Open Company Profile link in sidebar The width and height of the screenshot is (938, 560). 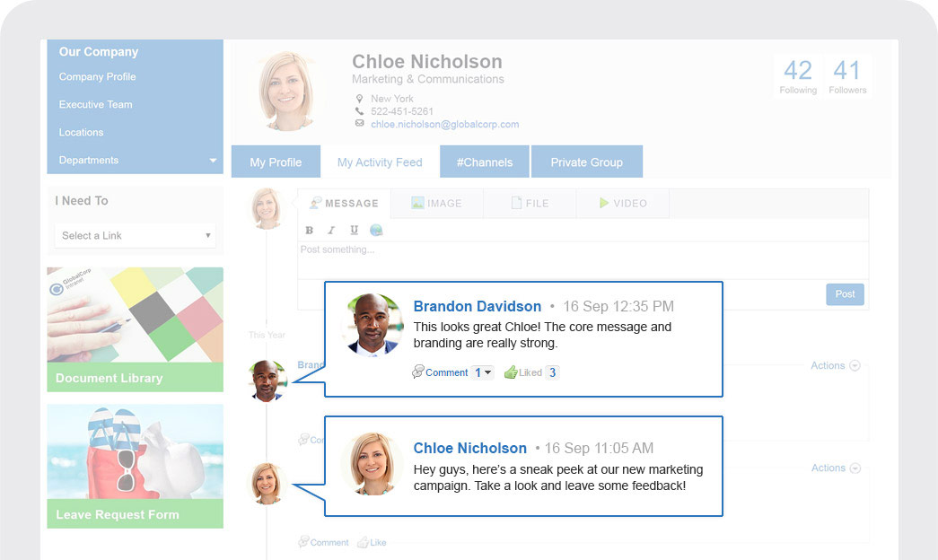[98, 76]
